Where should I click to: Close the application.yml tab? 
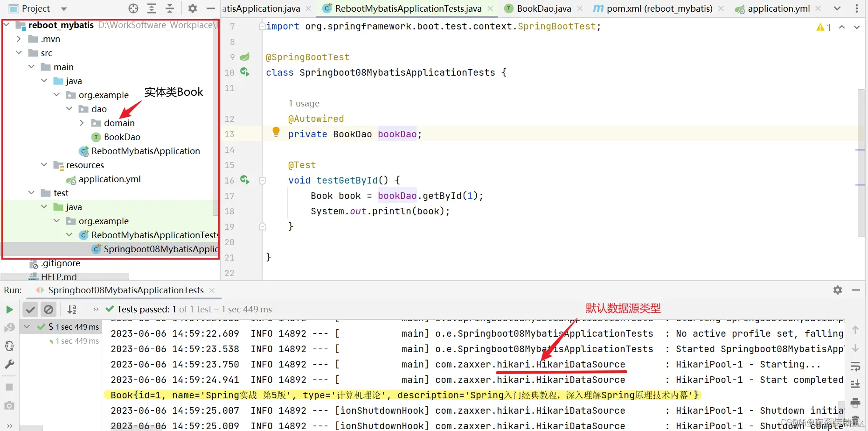(818, 8)
